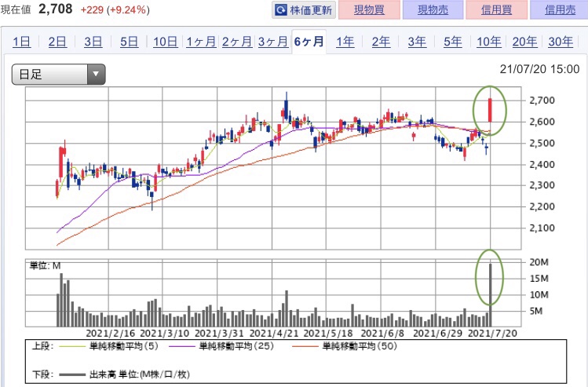
Task: Click the dropdown arrow beside 日足
Action: [x=96, y=75]
